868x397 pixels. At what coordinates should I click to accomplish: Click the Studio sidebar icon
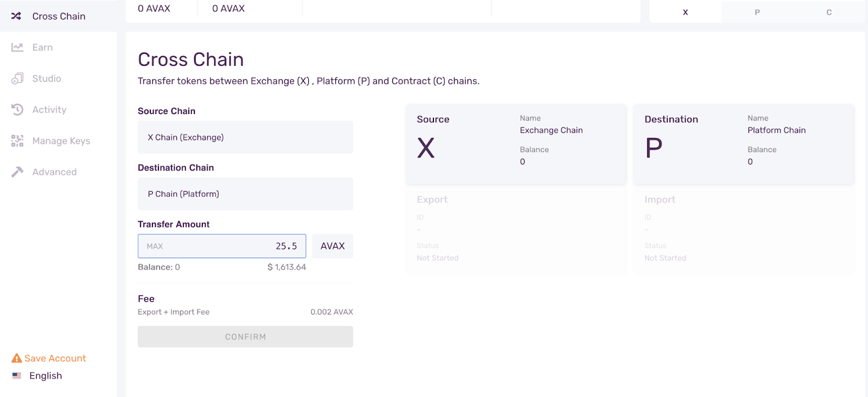tap(17, 79)
